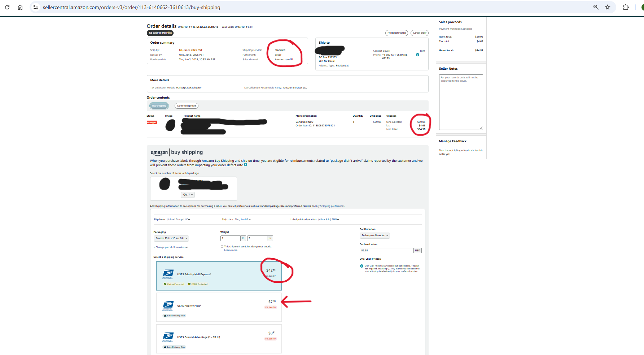Click the 'Address Type: Residential' text
The image size is (644, 355).
[x=334, y=66]
